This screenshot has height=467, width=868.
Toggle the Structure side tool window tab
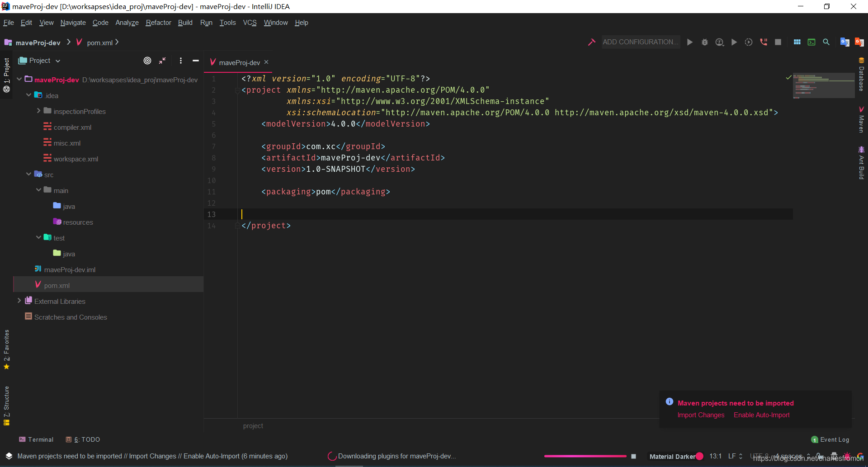coord(6,406)
